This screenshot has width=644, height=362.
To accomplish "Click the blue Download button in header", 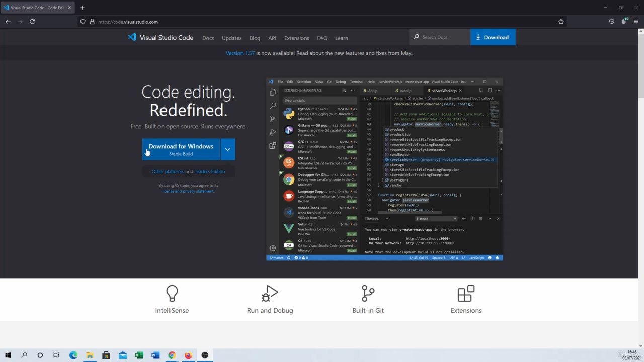I will coord(493,37).
